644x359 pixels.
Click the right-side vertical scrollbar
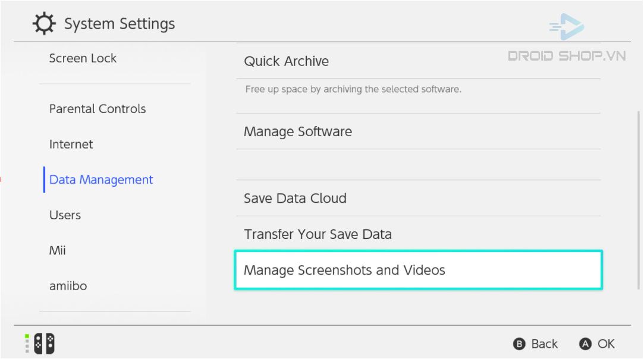[639, 200]
